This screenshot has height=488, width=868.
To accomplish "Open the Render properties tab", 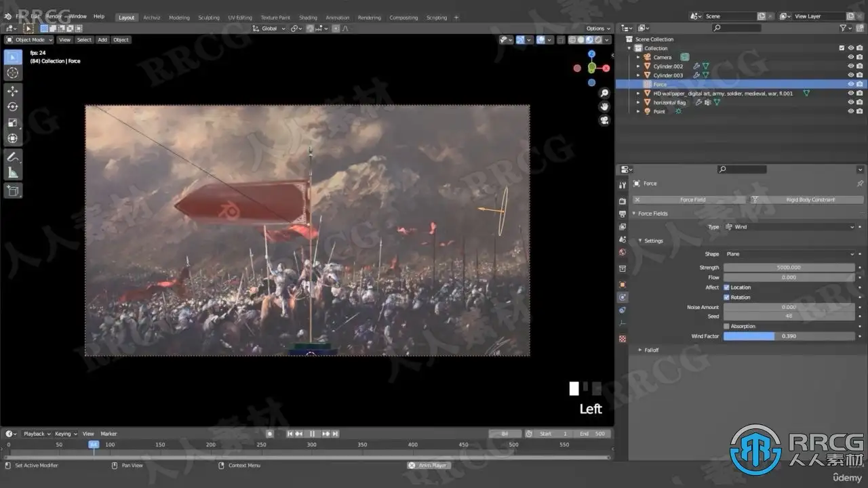I will point(623,201).
